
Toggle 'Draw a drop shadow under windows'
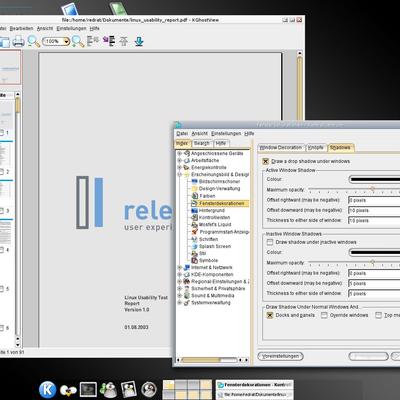click(266, 161)
